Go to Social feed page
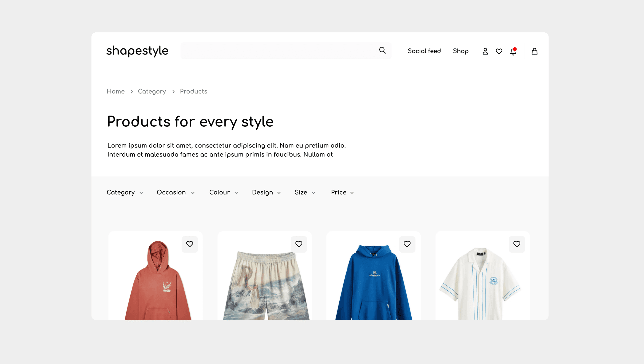Screen dimensions: 644x364 [x=424, y=51]
